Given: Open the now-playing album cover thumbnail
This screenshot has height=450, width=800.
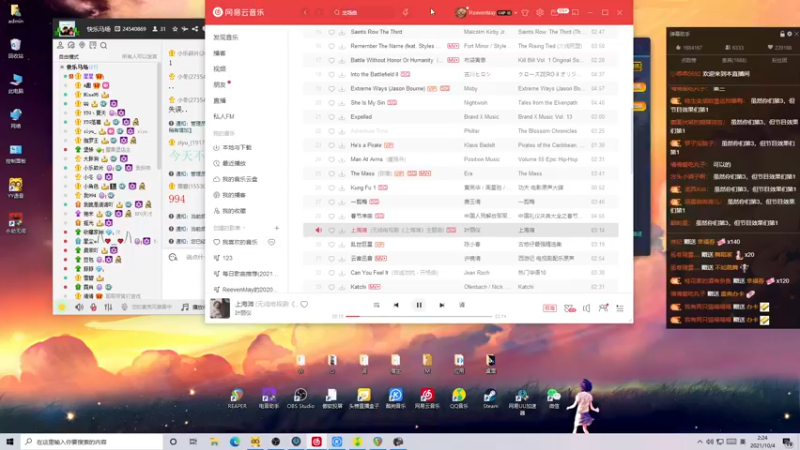Looking at the screenshot, I should click(220, 308).
